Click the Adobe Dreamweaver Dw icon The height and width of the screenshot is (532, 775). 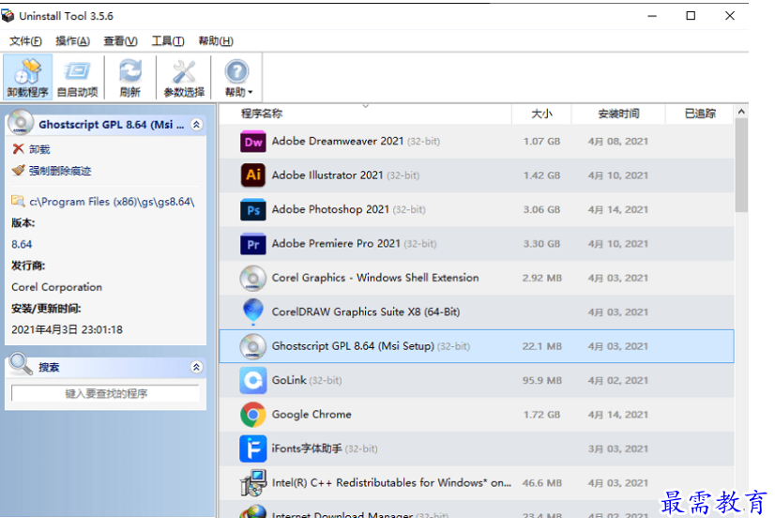[x=253, y=142]
